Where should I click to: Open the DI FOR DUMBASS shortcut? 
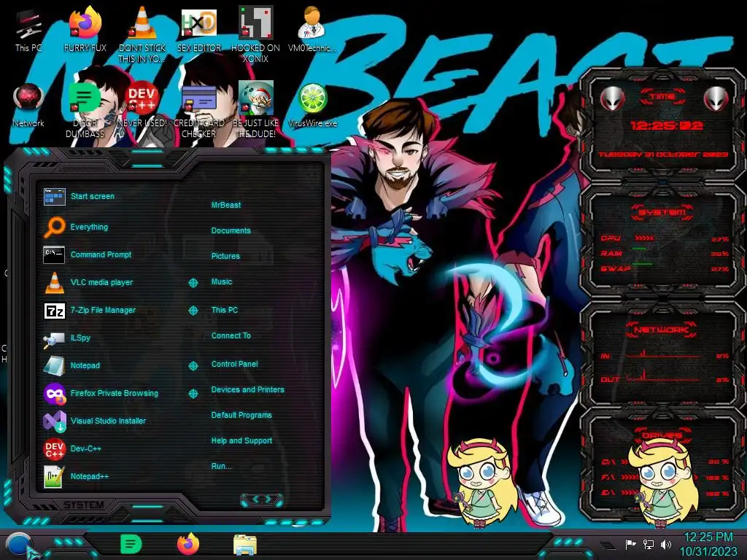pos(85,111)
